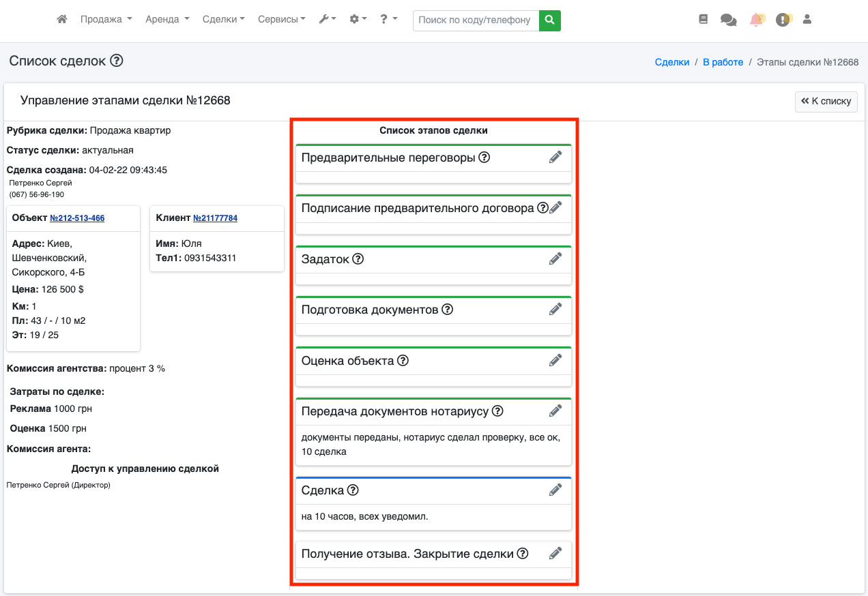The height and width of the screenshot is (596, 868).
Task: Click the user profile icon
Action: (x=807, y=20)
